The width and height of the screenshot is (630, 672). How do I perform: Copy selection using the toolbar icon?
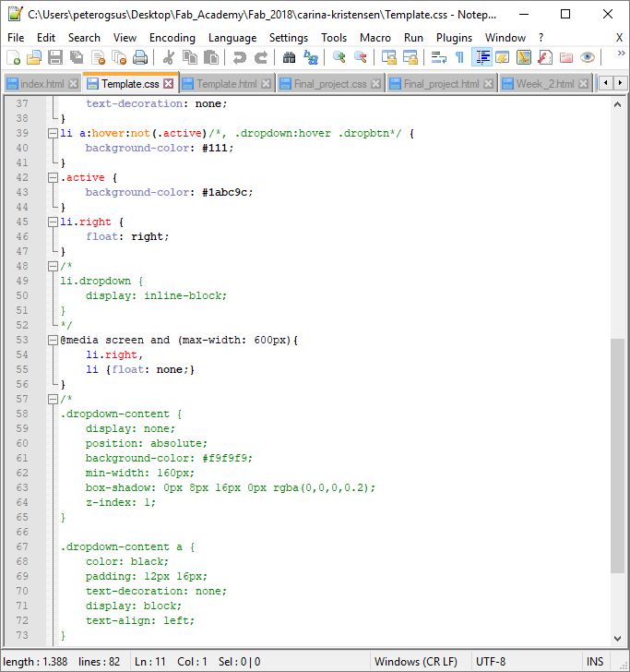tap(190, 57)
